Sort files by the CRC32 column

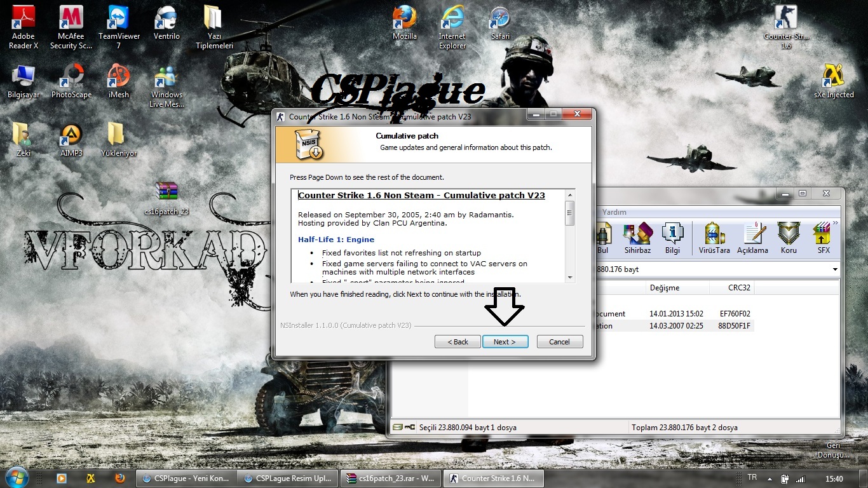click(x=738, y=288)
